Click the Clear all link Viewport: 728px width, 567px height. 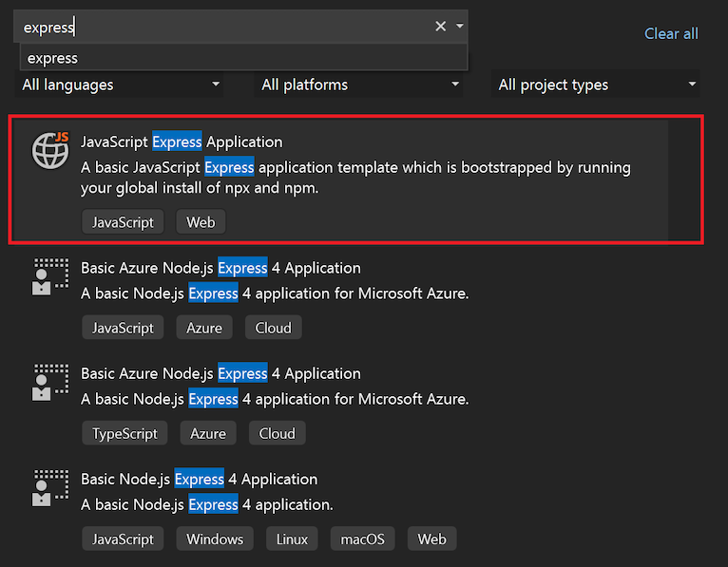pos(671,33)
